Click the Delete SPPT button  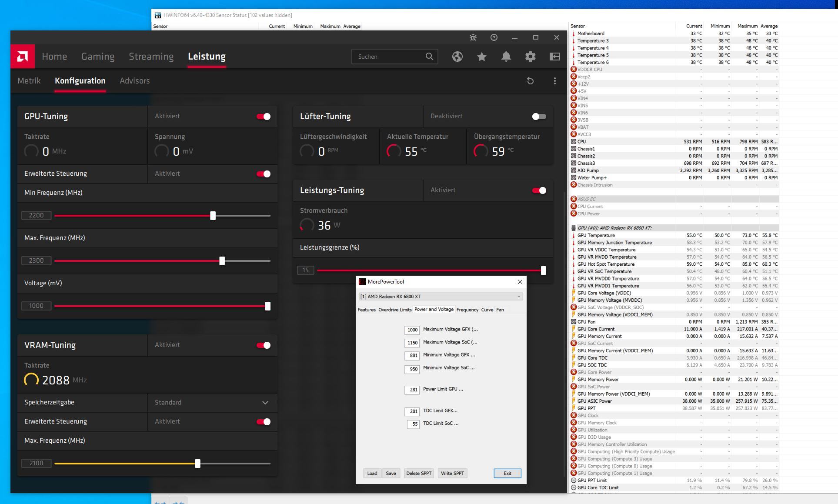tap(419, 474)
